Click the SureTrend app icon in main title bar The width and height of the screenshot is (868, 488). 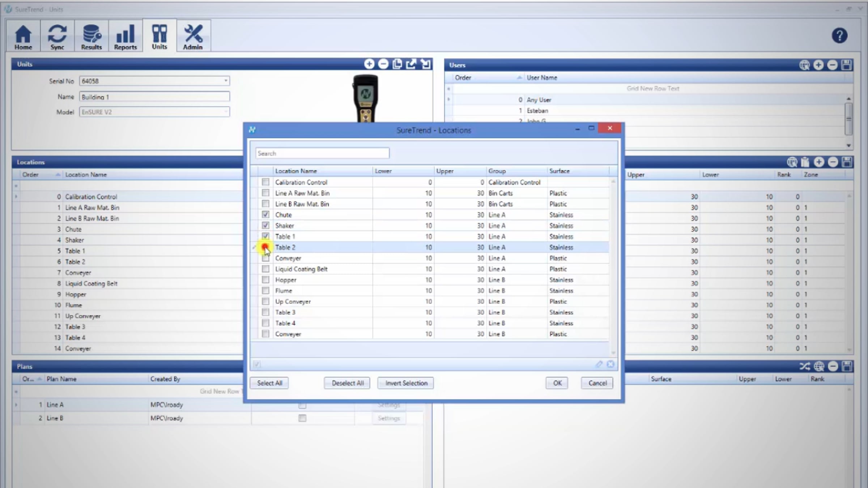click(x=8, y=9)
